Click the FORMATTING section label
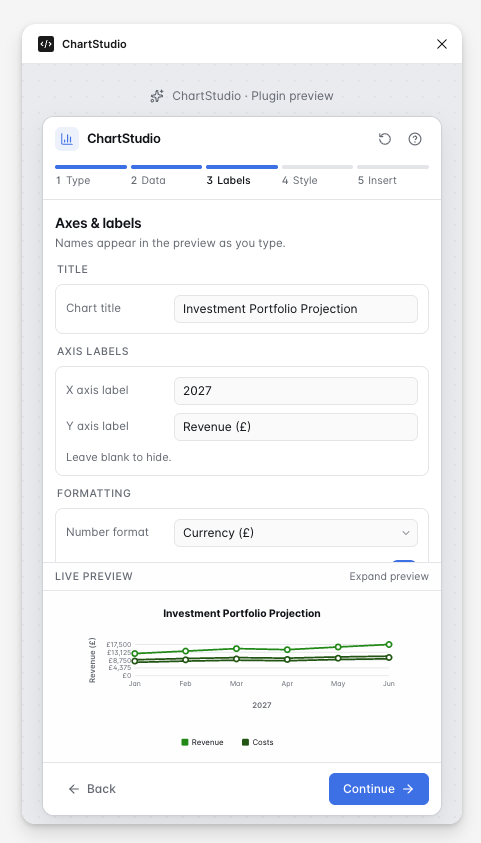Image resolution: width=481 pixels, height=843 pixels. 94,494
